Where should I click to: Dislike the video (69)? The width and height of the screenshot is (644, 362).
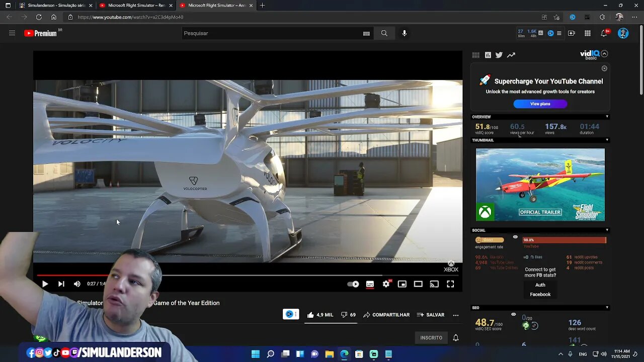coord(348,315)
